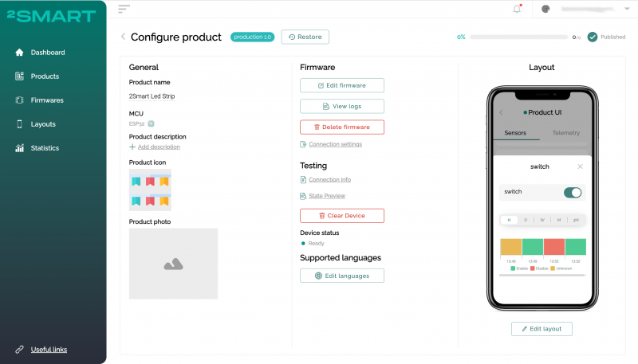Click the Firmwares chip icon
This screenshot has width=638, height=364.
pyautogui.click(x=19, y=100)
